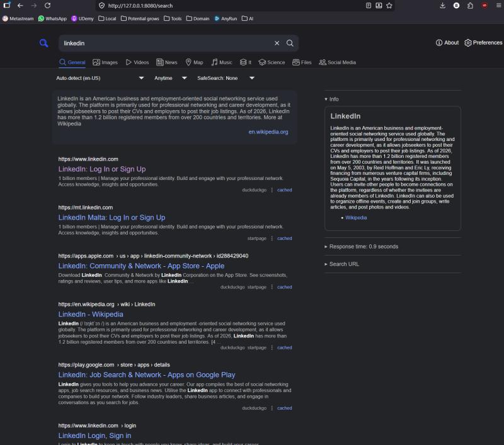Open cached version of the App Store result

285,288
